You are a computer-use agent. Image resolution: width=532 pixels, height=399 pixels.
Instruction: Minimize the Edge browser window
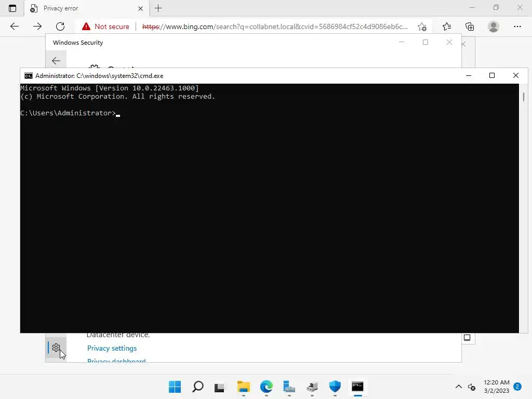click(472, 7)
